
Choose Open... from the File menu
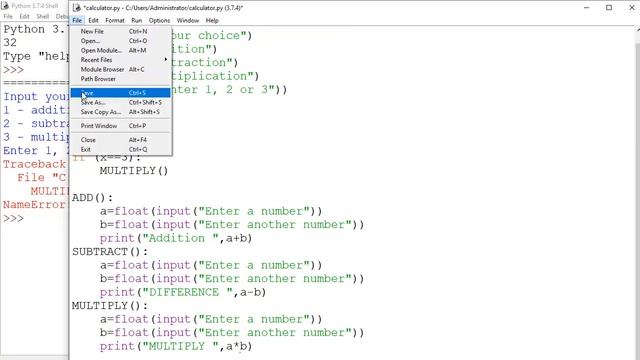[120, 41]
